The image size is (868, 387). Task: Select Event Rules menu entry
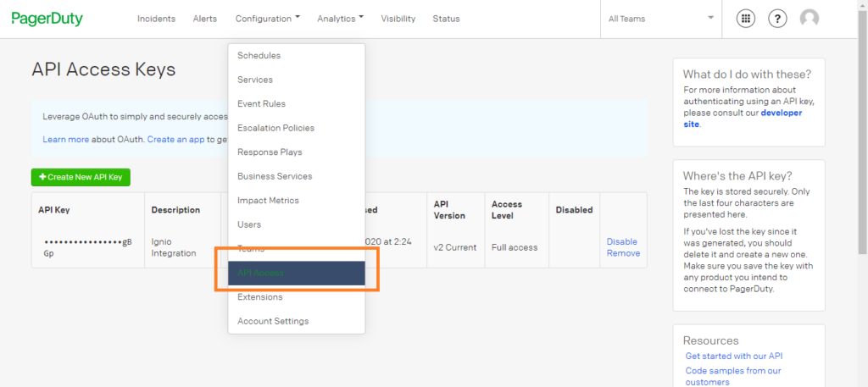tap(261, 104)
